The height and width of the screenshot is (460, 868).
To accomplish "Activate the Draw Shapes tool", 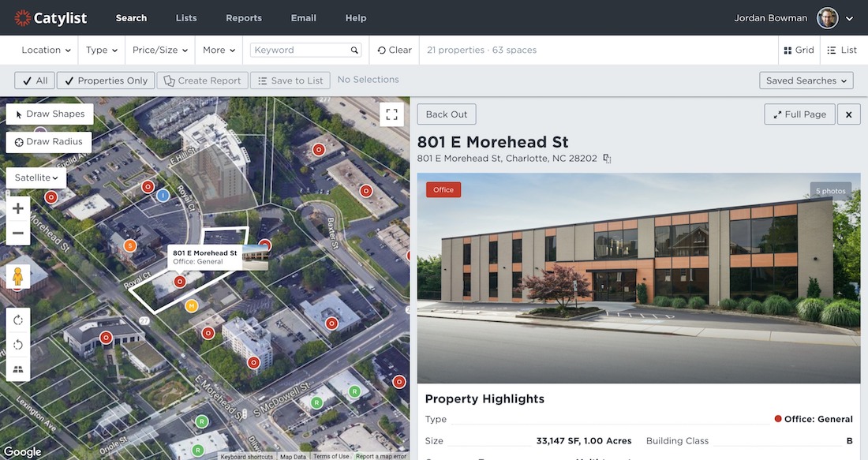I will (x=50, y=114).
